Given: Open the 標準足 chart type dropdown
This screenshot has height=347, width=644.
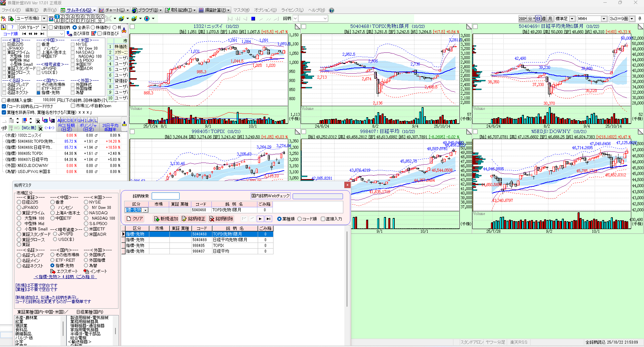Looking at the screenshot, I should 572,18.
